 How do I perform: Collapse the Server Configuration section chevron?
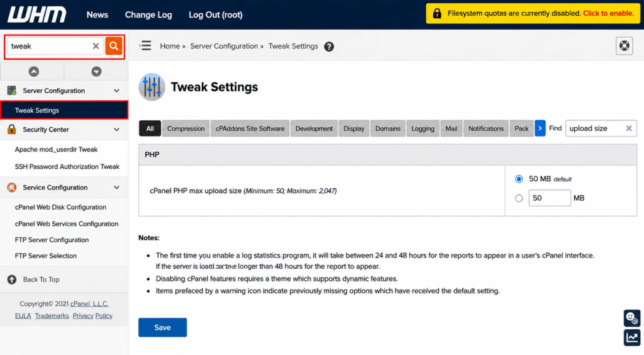[116, 91]
